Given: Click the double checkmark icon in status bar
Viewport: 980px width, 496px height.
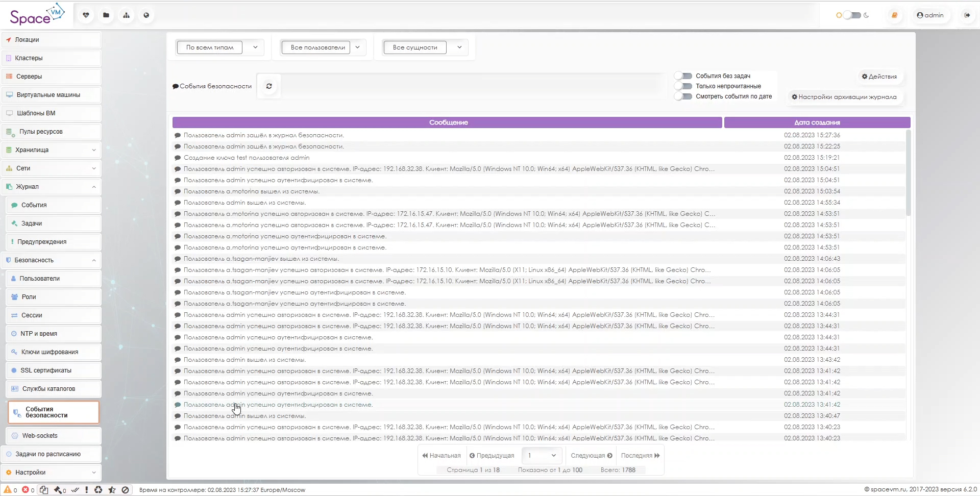Looking at the screenshot, I should 75,490.
